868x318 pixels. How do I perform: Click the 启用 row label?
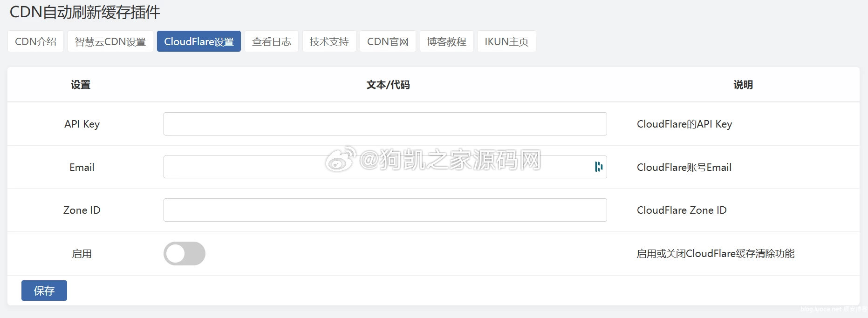tap(82, 254)
